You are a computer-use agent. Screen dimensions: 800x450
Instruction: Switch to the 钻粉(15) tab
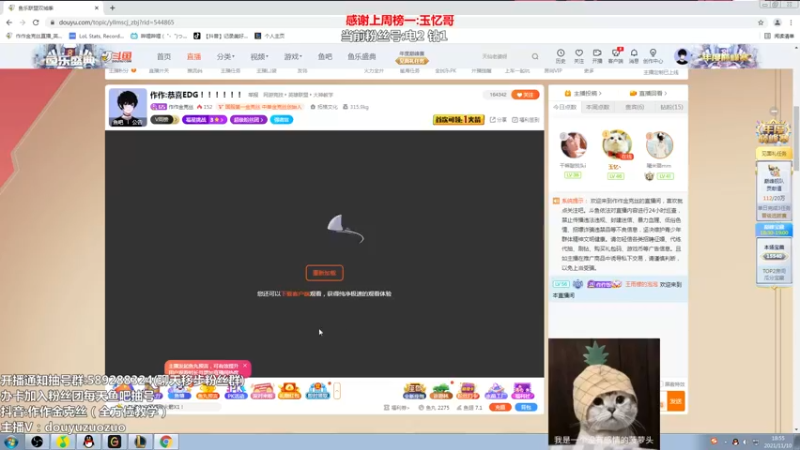[671, 107]
